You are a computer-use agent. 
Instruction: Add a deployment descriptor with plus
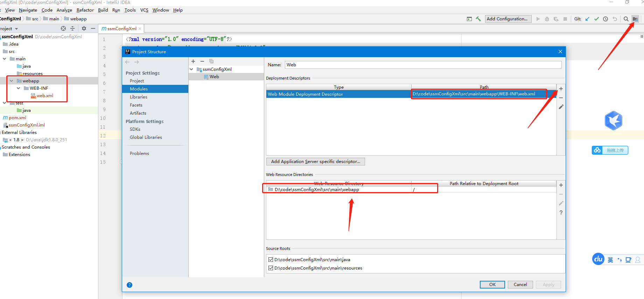561,89
